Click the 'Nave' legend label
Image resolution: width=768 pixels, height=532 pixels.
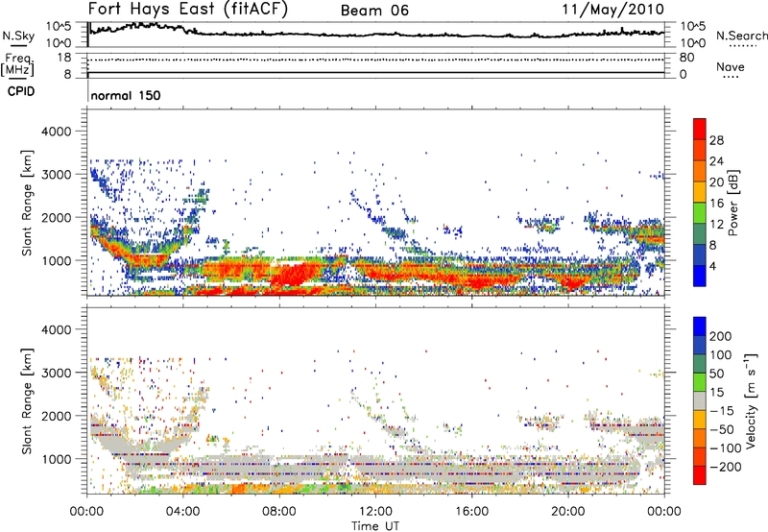(x=731, y=66)
